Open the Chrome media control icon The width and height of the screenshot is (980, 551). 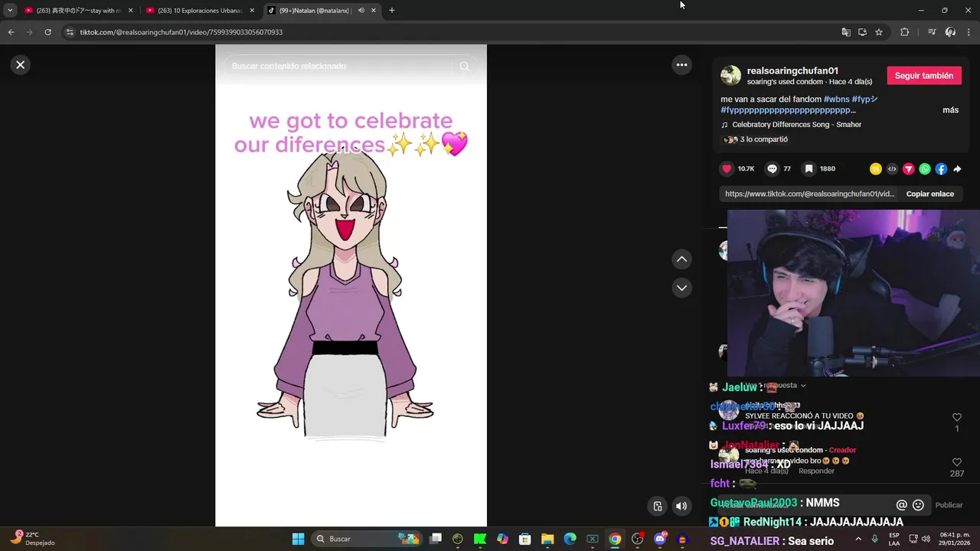[x=932, y=32]
